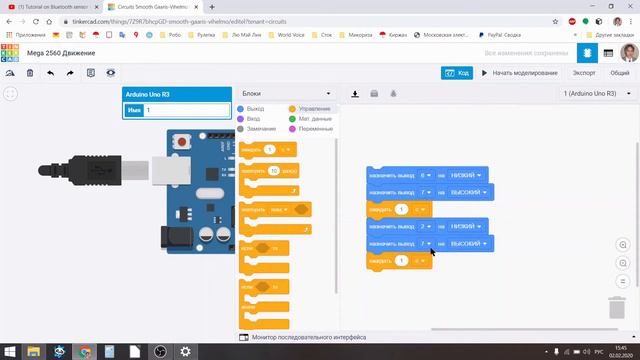The height and width of the screenshot is (360, 640).
Task: Click the Mega 2560 Движение project title
Action: pos(61,53)
